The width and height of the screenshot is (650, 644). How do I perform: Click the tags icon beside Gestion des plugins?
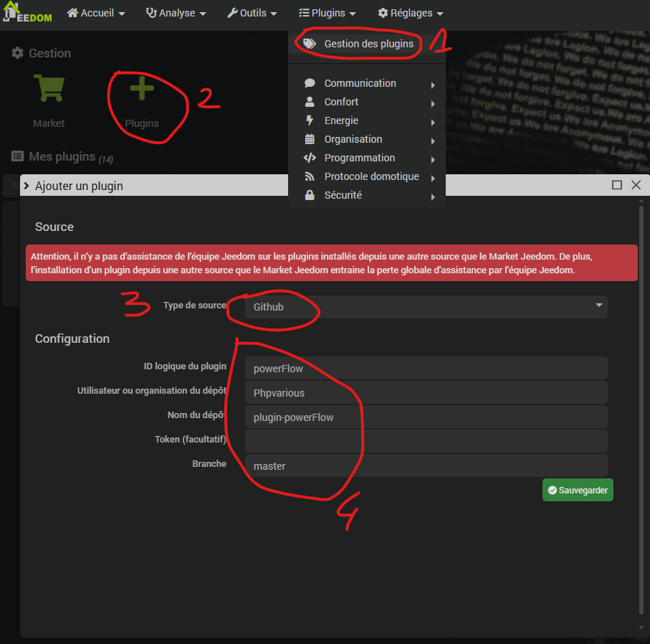(x=310, y=44)
